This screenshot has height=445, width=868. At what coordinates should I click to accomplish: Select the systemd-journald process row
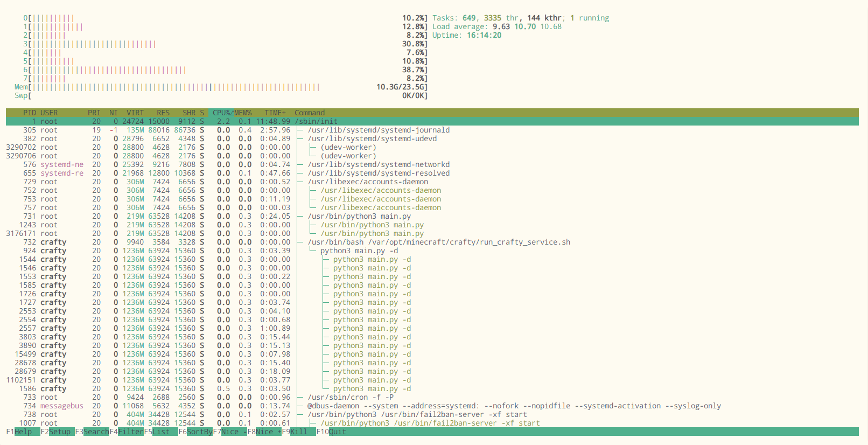coord(432,130)
